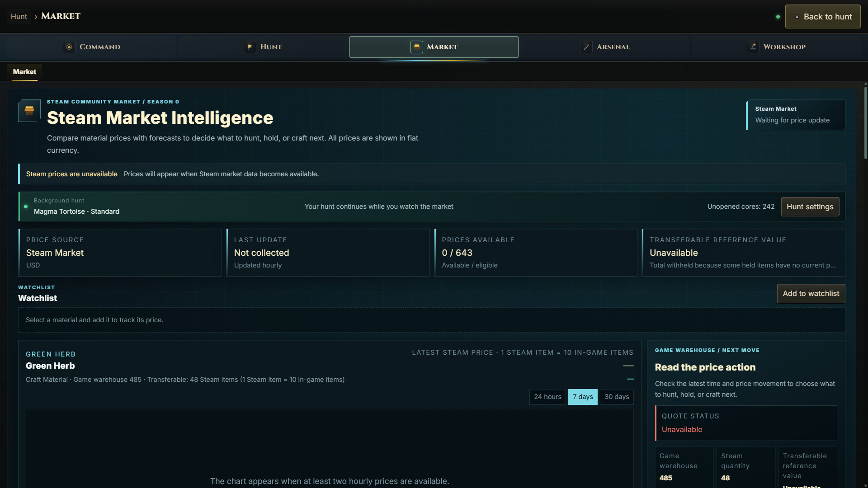Select the 24 hours chart range
This screenshot has width=868, height=488.
pos(547,397)
